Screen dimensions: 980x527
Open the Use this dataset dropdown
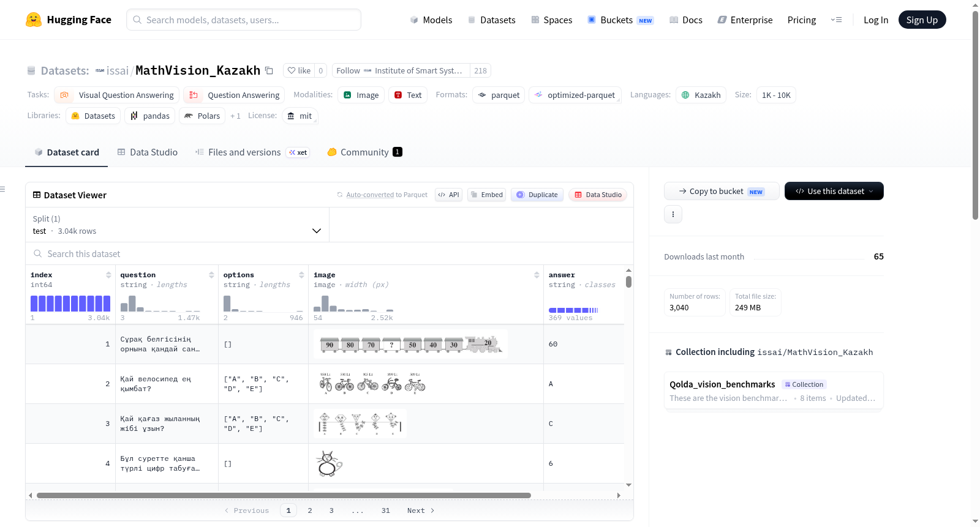tap(834, 191)
